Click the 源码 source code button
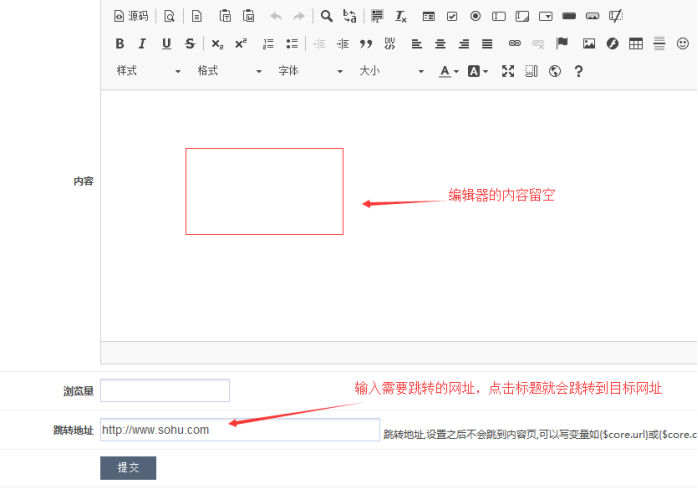Image resolution: width=698 pixels, height=490 pixels. [131, 16]
